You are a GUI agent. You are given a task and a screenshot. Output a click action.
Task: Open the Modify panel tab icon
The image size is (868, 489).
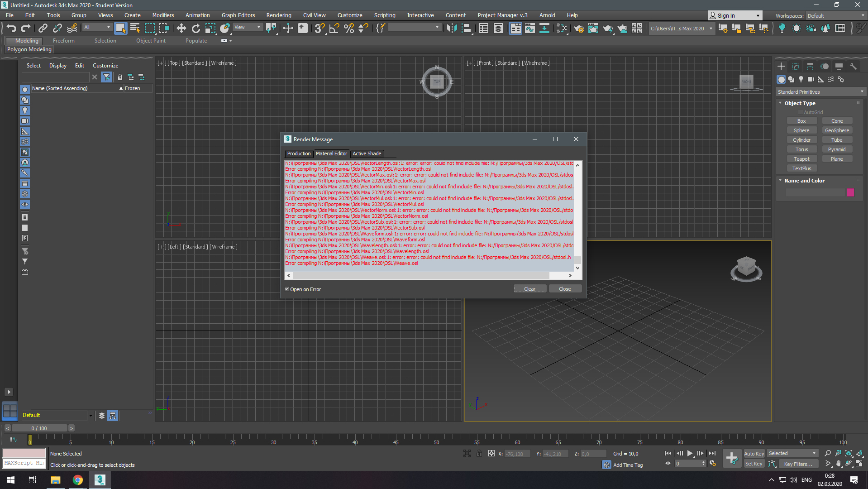point(795,67)
